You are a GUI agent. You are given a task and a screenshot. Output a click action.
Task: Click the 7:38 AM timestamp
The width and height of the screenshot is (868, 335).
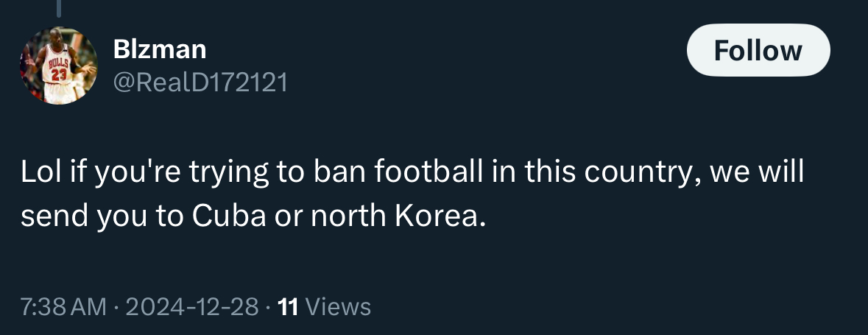pyautogui.click(x=63, y=306)
